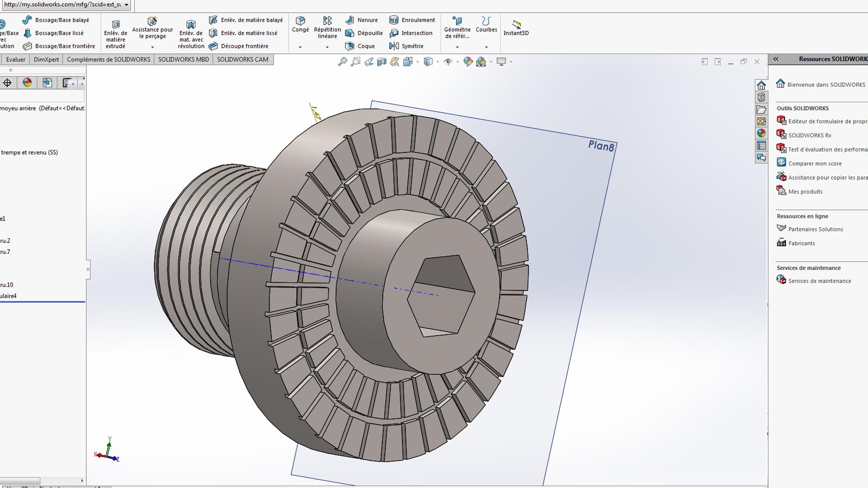Select the Nervure rib tool
868x488 pixels.
(362, 20)
